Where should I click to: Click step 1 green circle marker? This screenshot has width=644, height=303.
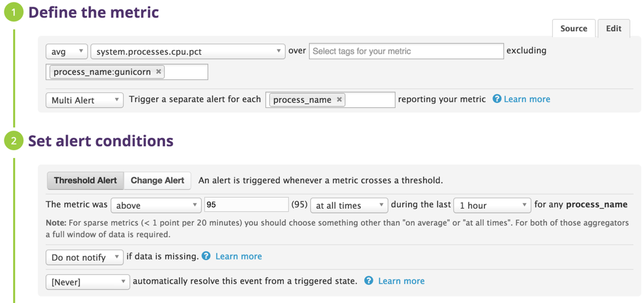14,12
